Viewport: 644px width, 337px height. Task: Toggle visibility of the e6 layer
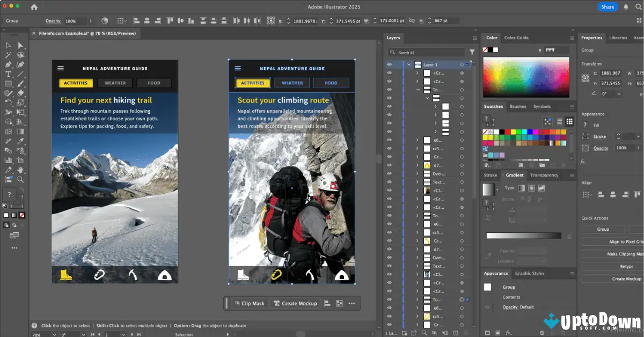[x=389, y=140]
